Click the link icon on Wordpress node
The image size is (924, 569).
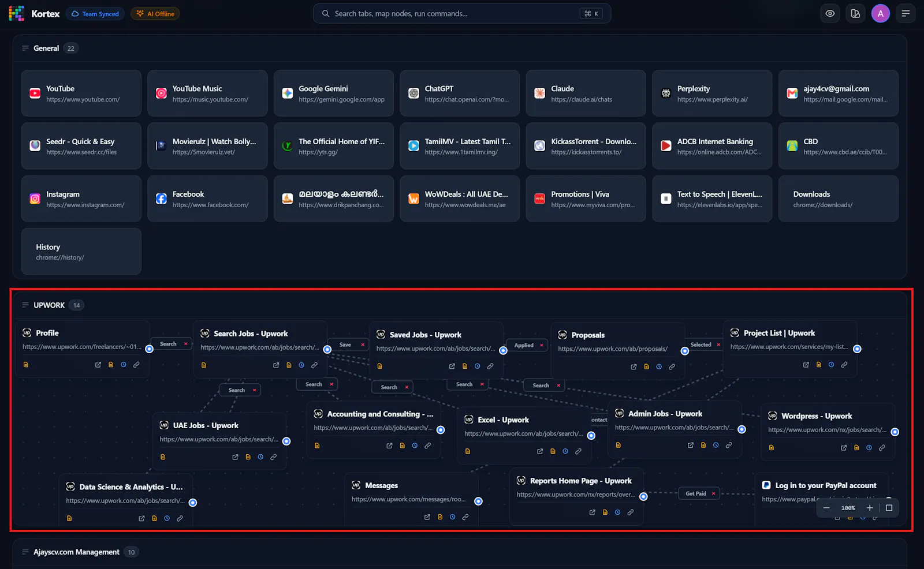[x=882, y=447]
